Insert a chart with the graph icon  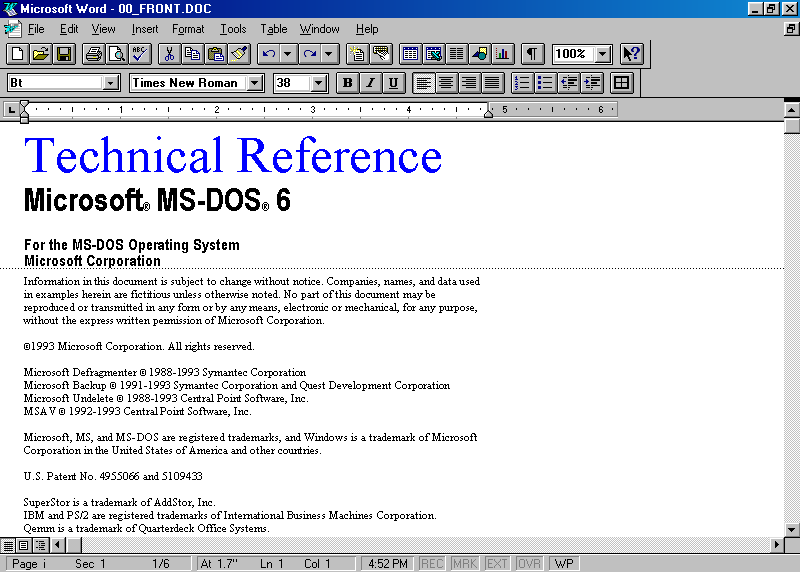503,54
